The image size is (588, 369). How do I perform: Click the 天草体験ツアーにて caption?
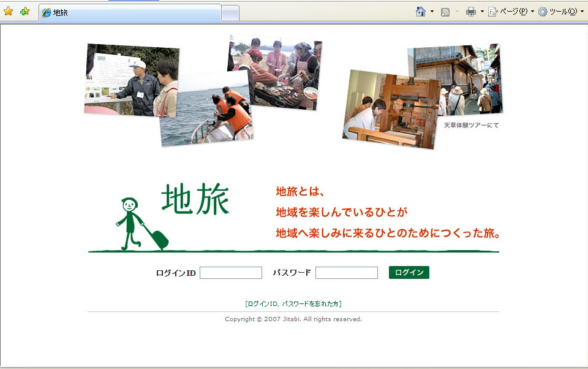click(472, 125)
